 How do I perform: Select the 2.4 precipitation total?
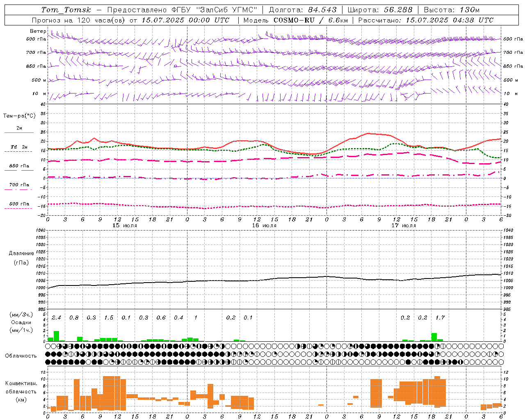[x=56, y=318]
